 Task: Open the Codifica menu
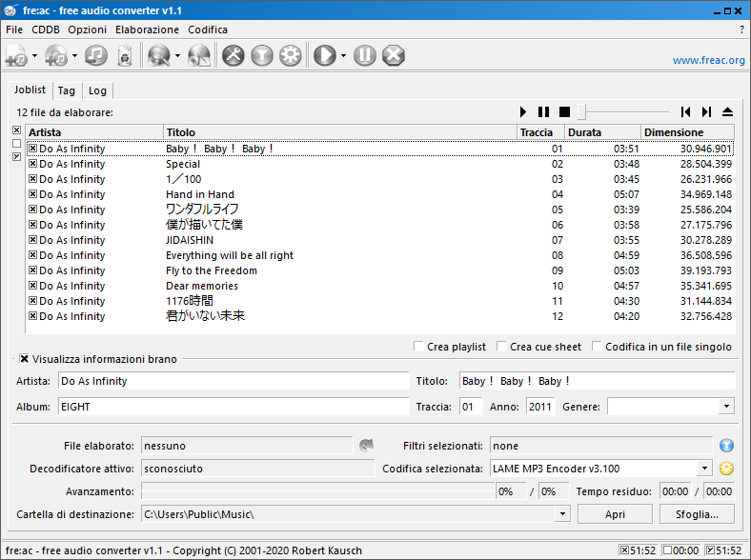point(207,30)
